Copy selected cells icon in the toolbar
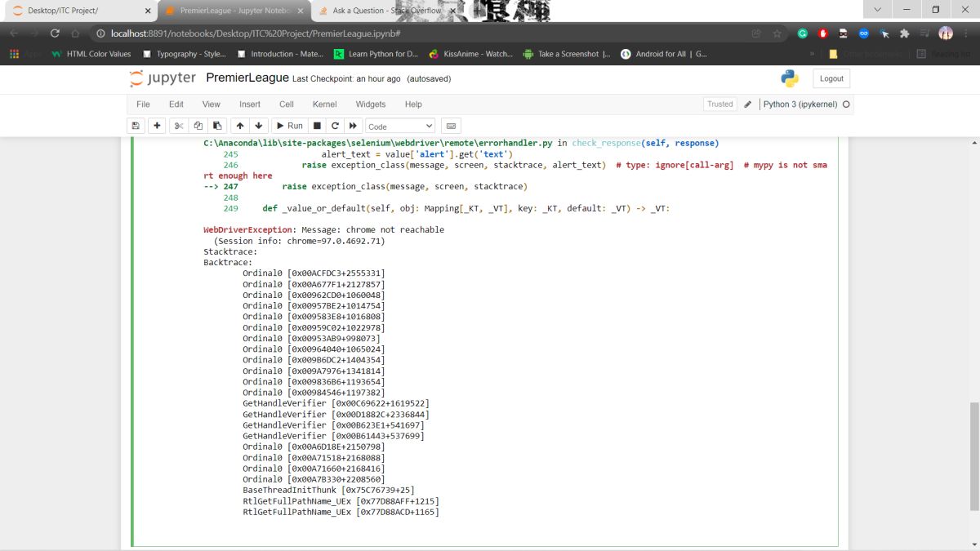Viewport: 980px width, 551px height. [x=198, y=126]
